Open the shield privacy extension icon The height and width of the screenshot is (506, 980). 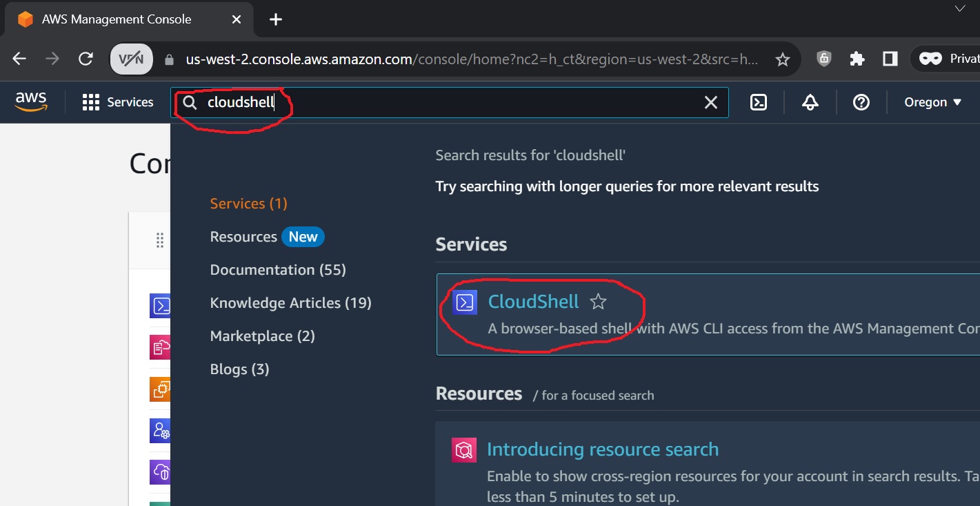823,59
